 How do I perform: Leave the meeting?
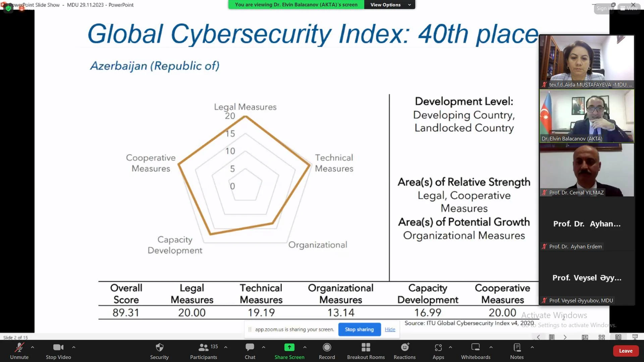tap(626, 351)
